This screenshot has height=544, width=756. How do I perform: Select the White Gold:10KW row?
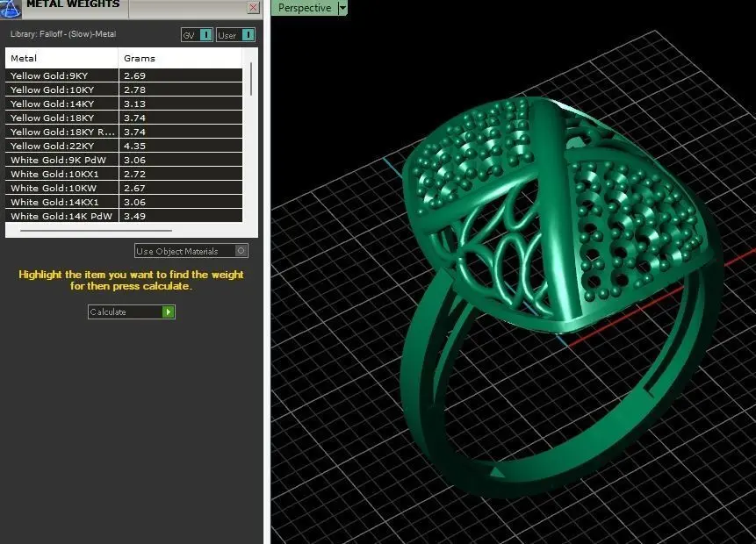124,188
